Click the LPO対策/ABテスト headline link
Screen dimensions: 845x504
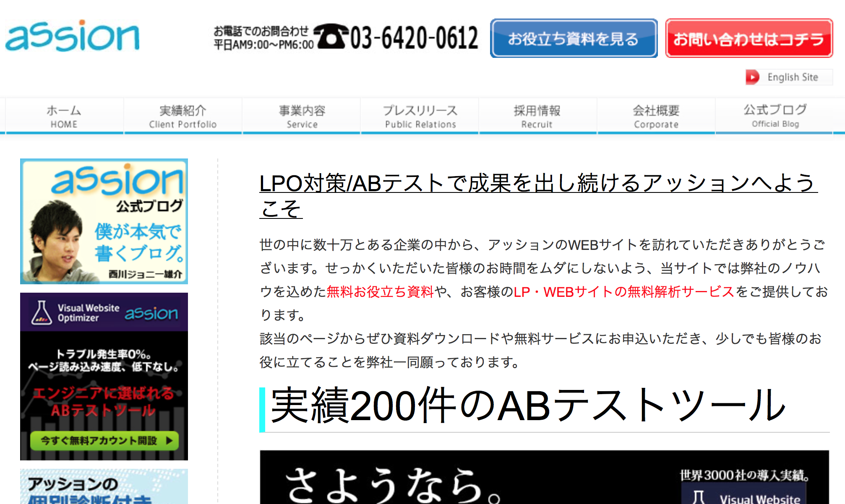click(x=537, y=184)
